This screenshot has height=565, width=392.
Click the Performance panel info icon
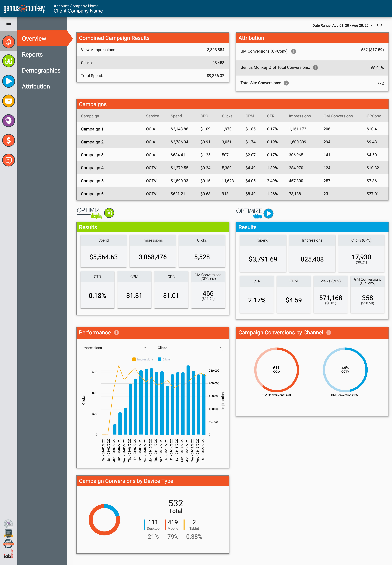[x=116, y=332]
